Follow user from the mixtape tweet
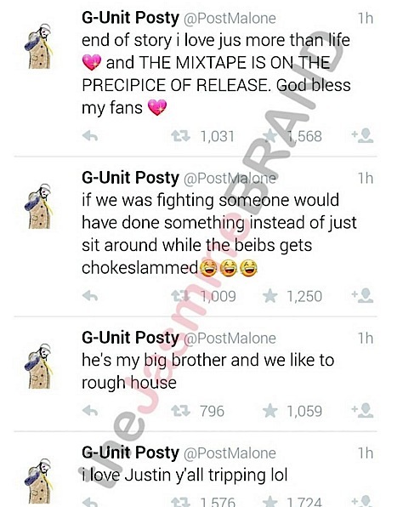 pos(363,136)
